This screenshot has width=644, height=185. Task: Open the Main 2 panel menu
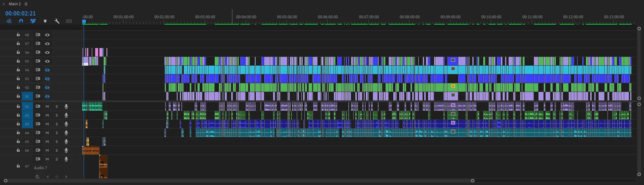pos(26,4)
